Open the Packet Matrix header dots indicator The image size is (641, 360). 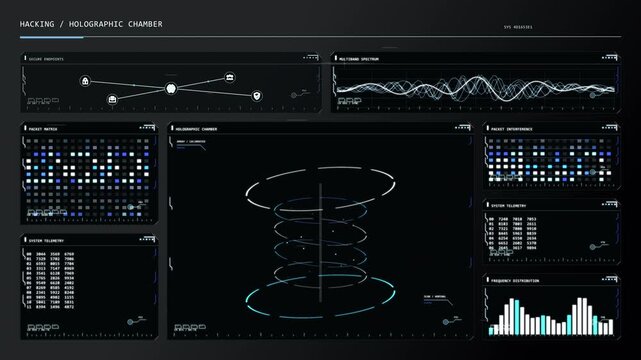[147, 128]
